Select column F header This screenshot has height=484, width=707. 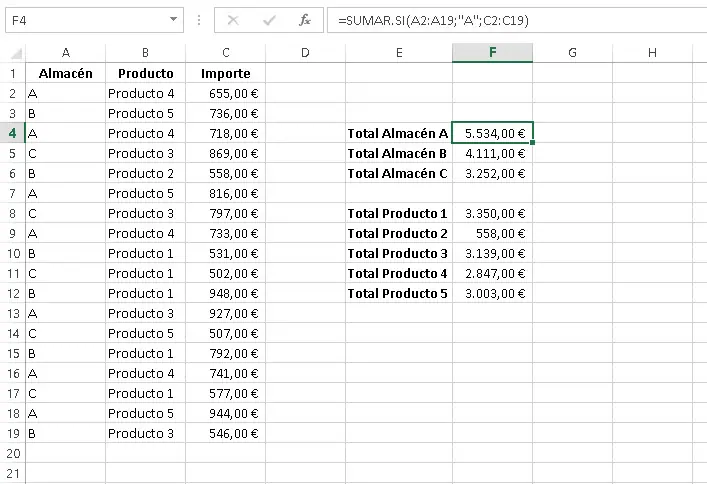tap(492, 53)
